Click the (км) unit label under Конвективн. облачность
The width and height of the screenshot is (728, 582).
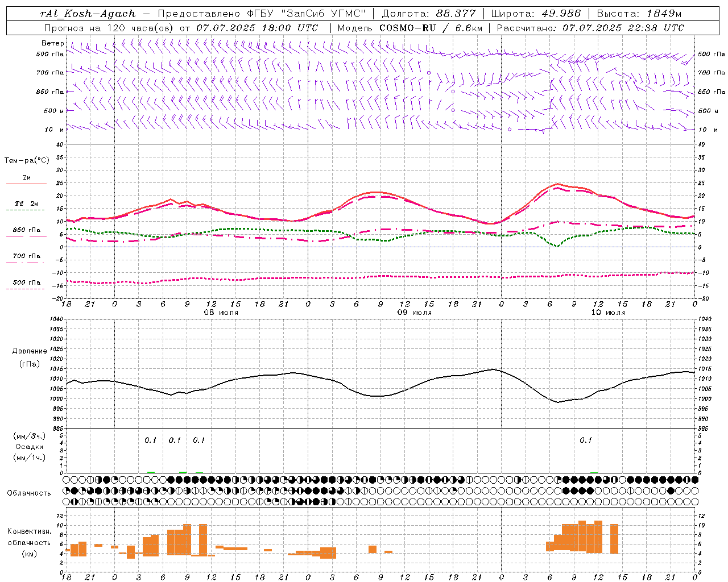click(x=30, y=554)
